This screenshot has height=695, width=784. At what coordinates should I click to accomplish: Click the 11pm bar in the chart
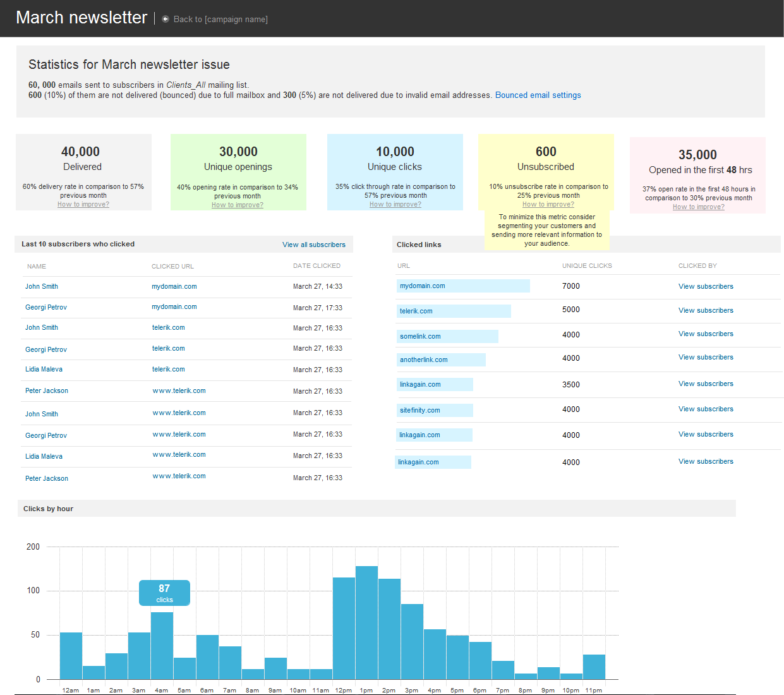click(x=594, y=667)
